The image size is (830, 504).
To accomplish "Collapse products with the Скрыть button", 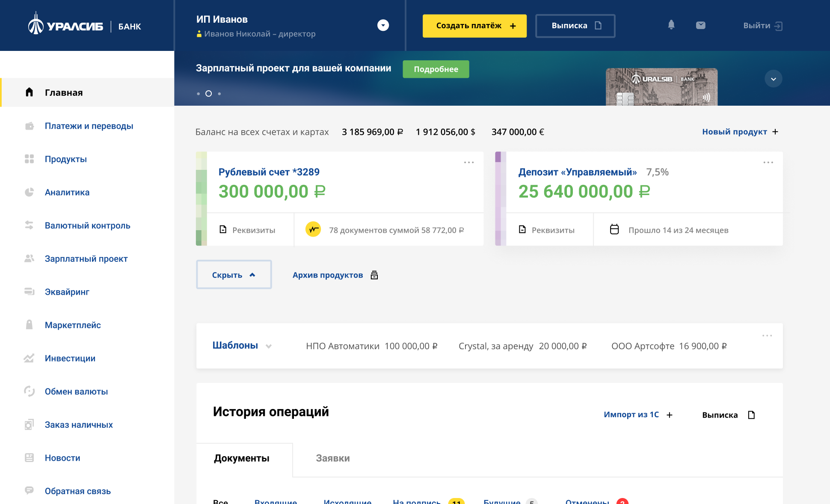I will point(234,274).
